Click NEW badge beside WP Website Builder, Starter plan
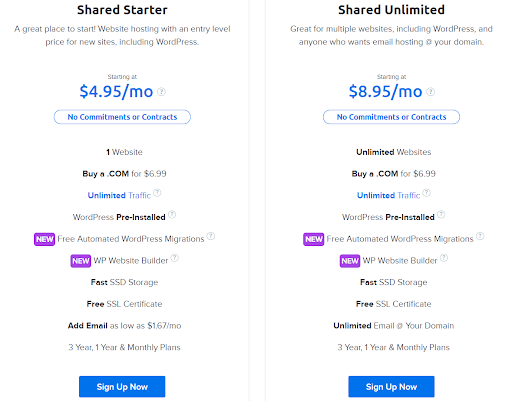The width and height of the screenshot is (512, 401). click(x=81, y=261)
